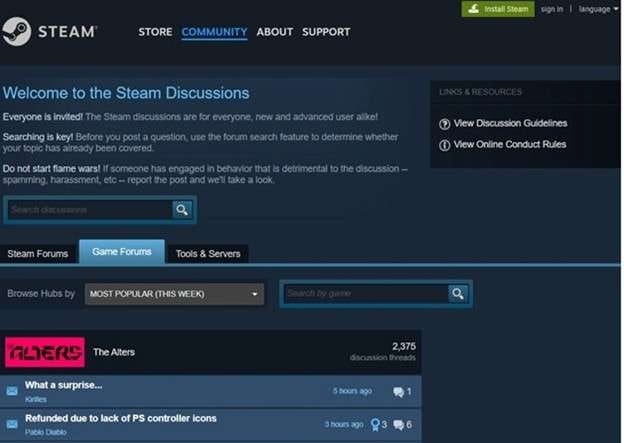Click the envelope icon for Refunded thread
624x443 pixels.
click(12, 424)
